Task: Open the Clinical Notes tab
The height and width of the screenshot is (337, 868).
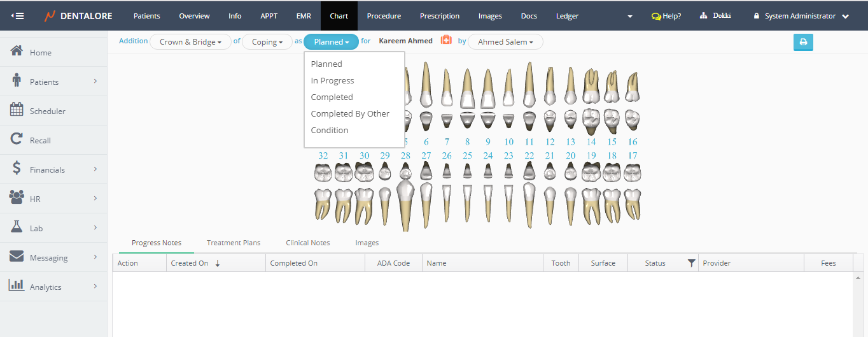Action: coord(308,243)
